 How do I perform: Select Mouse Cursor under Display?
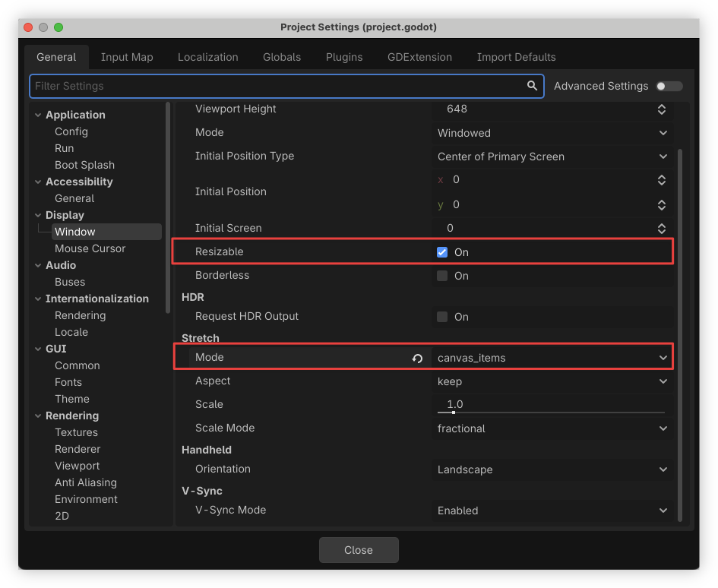coord(90,248)
